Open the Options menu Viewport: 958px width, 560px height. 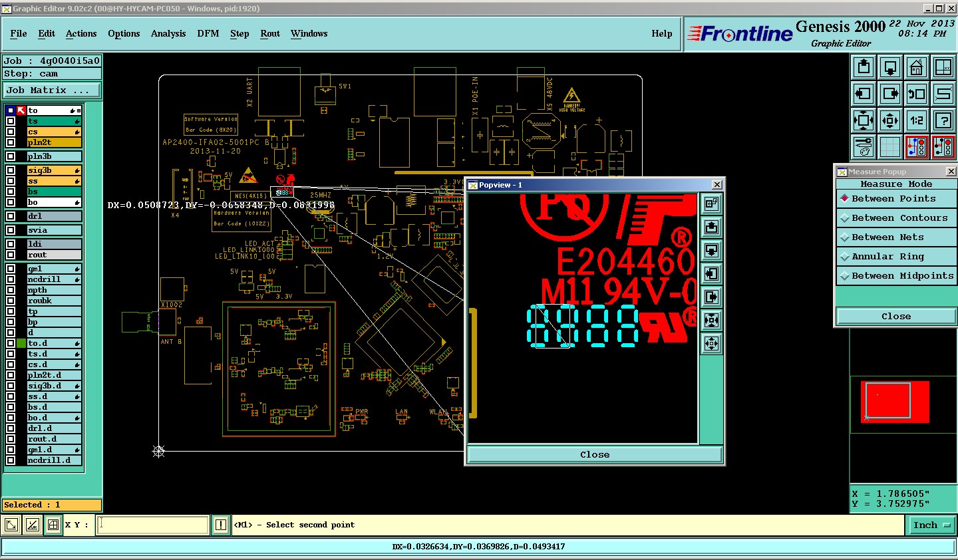tap(124, 33)
